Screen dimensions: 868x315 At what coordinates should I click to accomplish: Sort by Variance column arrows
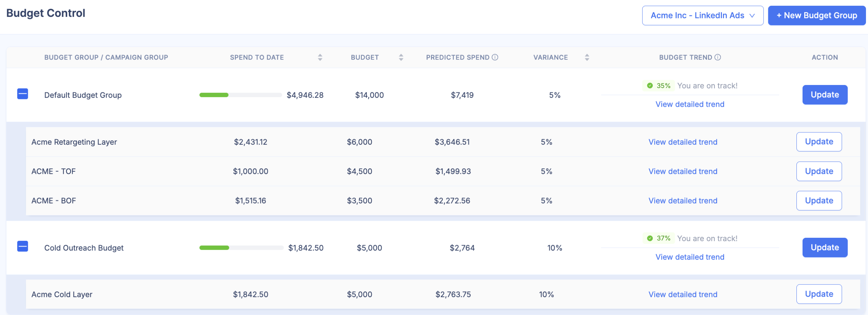click(587, 57)
